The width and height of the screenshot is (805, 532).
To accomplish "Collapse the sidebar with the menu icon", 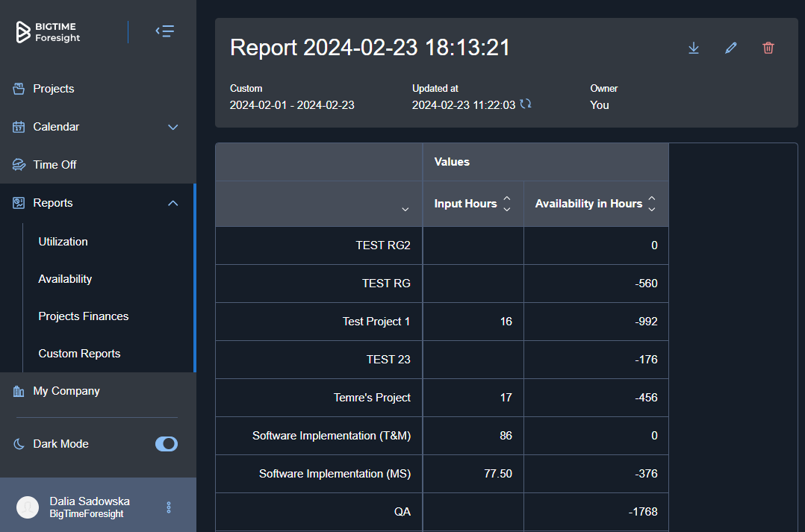I will point(165,31).
